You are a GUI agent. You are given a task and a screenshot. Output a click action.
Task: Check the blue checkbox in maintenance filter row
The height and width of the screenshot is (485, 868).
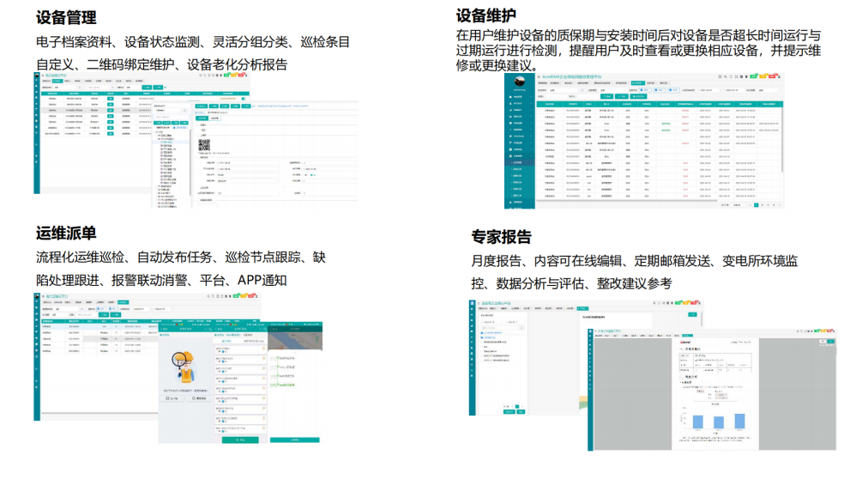[642, 88]
